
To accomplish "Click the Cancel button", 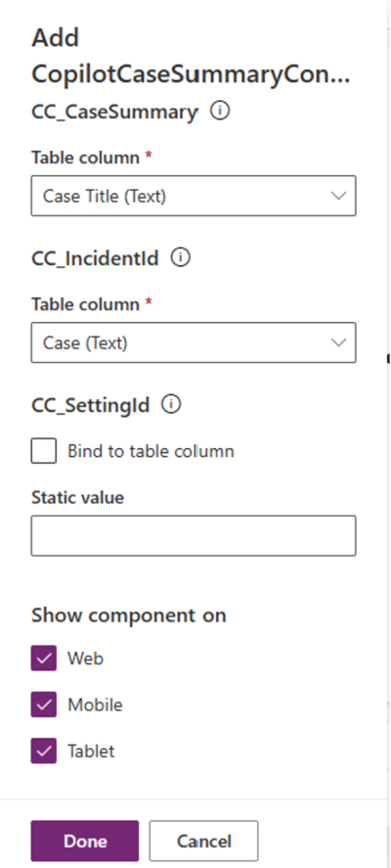I will [x=203, y=841].
